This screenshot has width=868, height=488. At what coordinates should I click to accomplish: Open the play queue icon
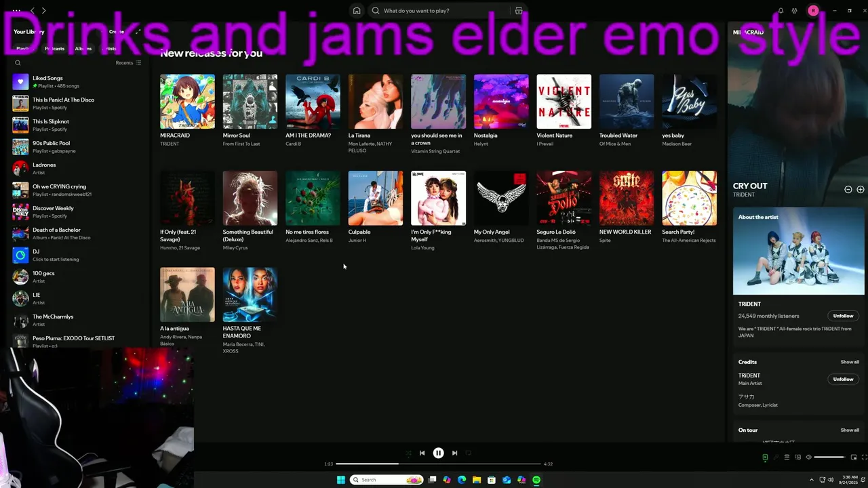(787, 457)
